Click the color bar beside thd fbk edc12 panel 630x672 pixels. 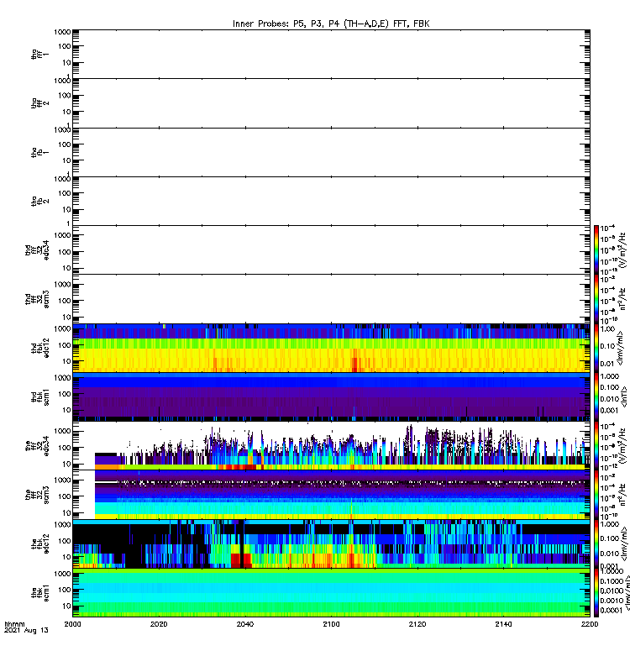(596, 348)
